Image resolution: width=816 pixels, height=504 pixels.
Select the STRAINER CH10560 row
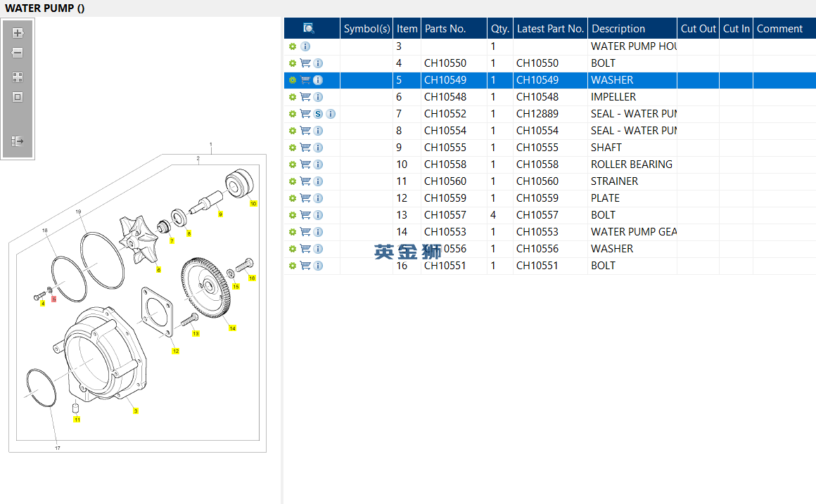tap(614, 181)
